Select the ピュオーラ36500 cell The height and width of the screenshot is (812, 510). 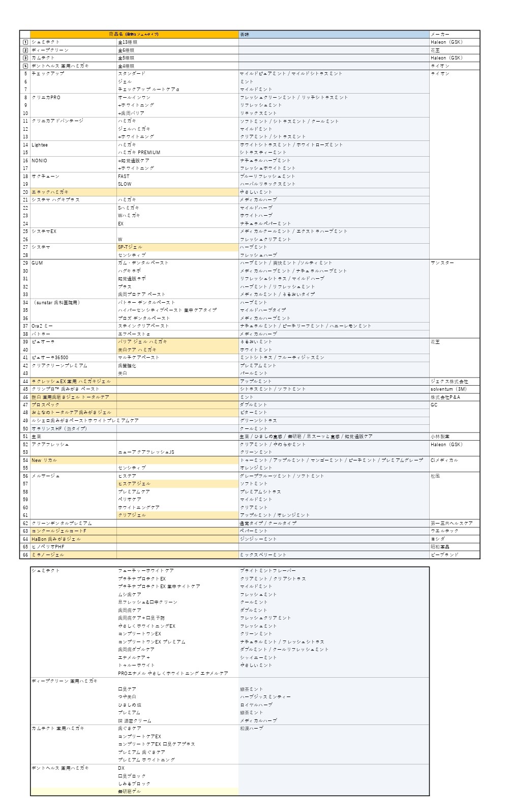pyautogui.click(x=73, y=358)
